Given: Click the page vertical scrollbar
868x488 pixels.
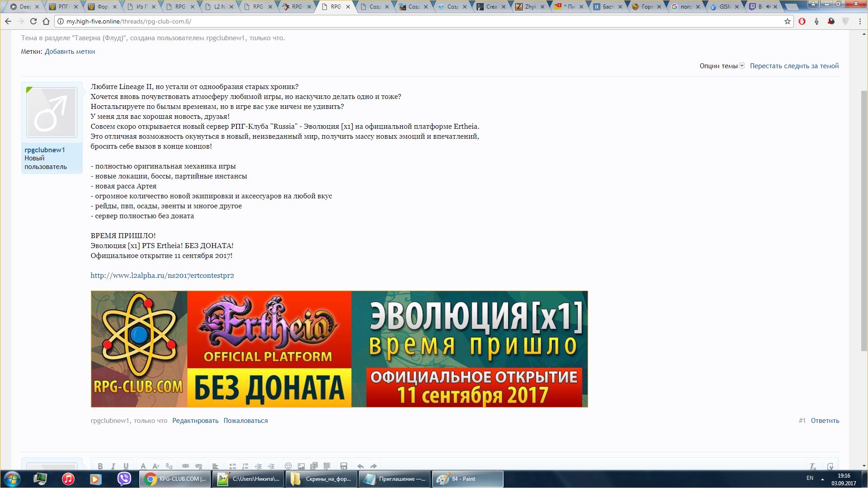Looking at the screenshot, I should pyautogui.click(x=864, y=221).
